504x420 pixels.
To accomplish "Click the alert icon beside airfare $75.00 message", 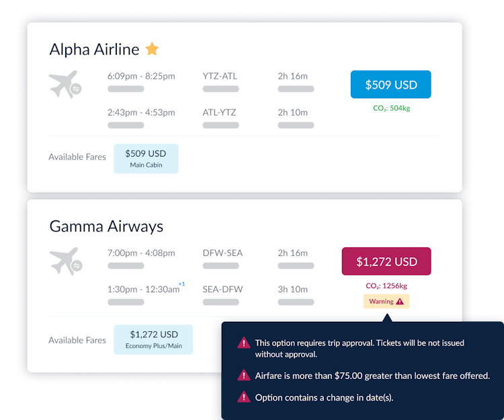I will pyautogui.click(x=244, y=375).
